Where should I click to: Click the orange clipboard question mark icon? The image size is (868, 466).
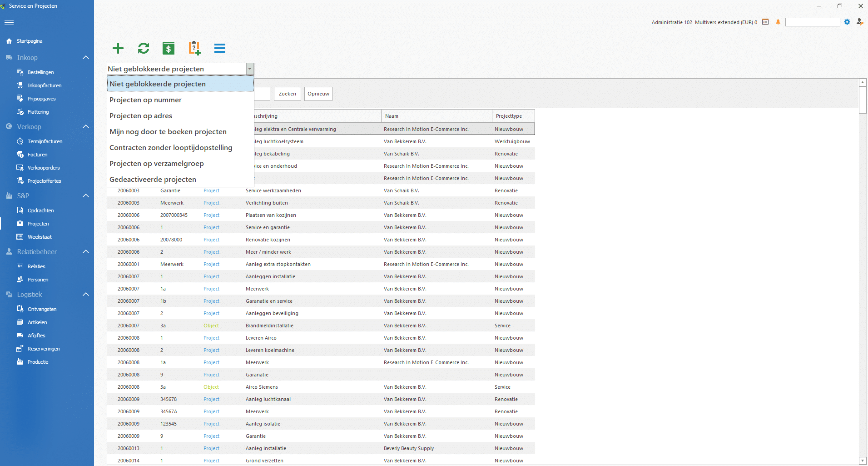point(194,48)
